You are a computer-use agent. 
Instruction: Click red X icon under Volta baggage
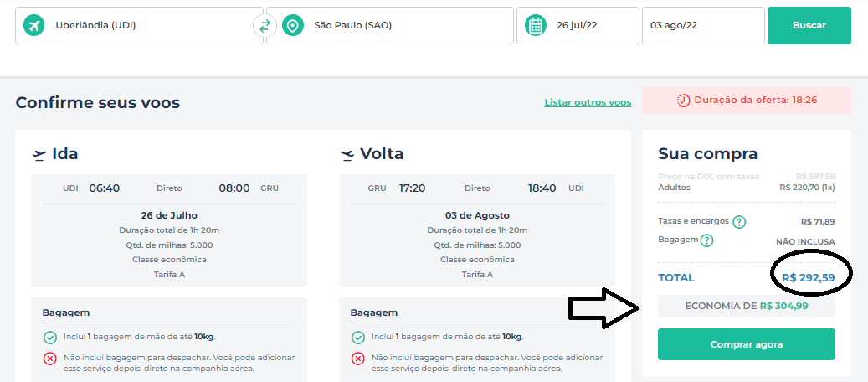pyautogui.click(x=358, y=359)
